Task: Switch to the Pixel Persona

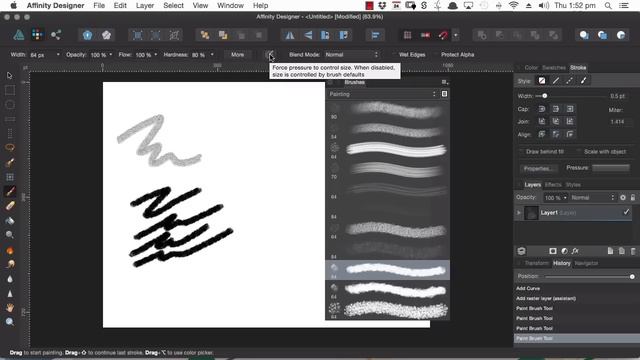Action: [x=37, y=35]
